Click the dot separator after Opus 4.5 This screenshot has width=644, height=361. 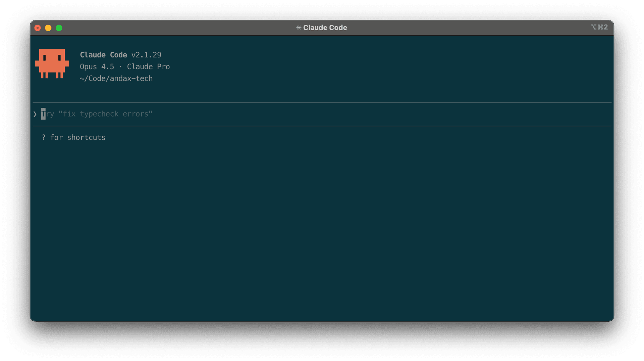coord(120,67)
